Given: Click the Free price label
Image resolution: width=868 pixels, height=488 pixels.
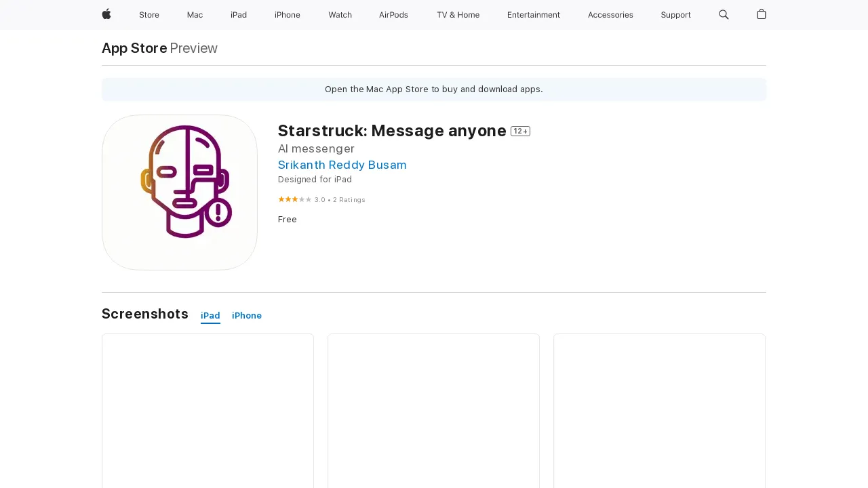Looking at the screenshot, I should [288, 220].
